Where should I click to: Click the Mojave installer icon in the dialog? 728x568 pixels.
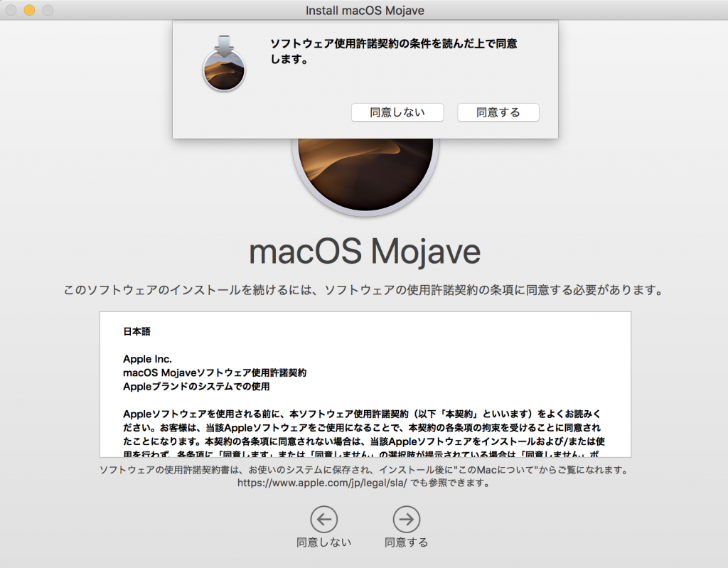(x=224, y=63)
